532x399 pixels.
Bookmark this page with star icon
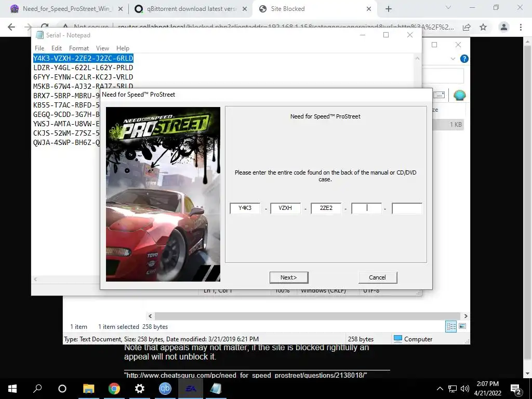483,27
